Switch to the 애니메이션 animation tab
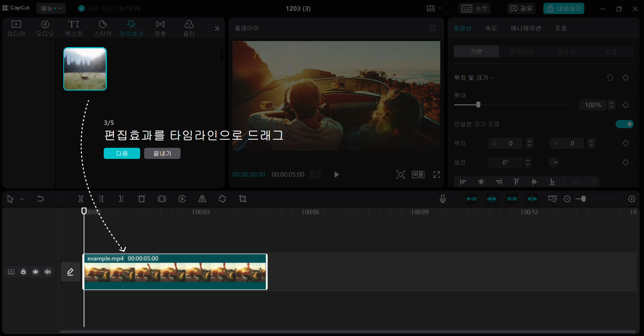Viewport: 644px width, 336px height. point(526,28)
